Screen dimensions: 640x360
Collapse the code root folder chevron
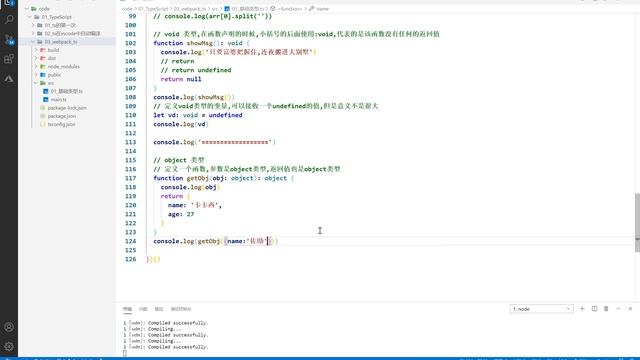27,9
